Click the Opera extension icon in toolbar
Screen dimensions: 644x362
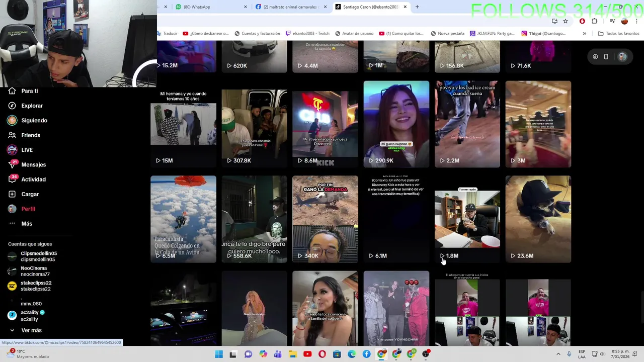click(582, 21)
